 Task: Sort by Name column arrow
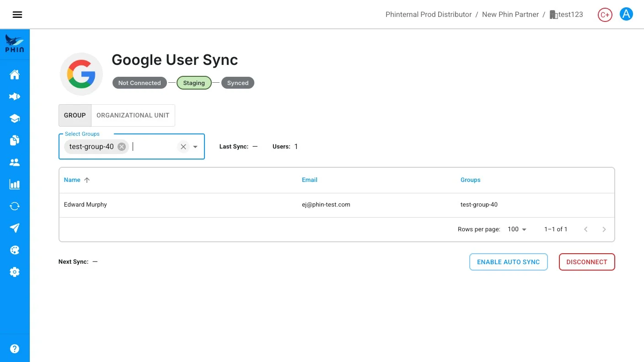[x=87, y=180]
